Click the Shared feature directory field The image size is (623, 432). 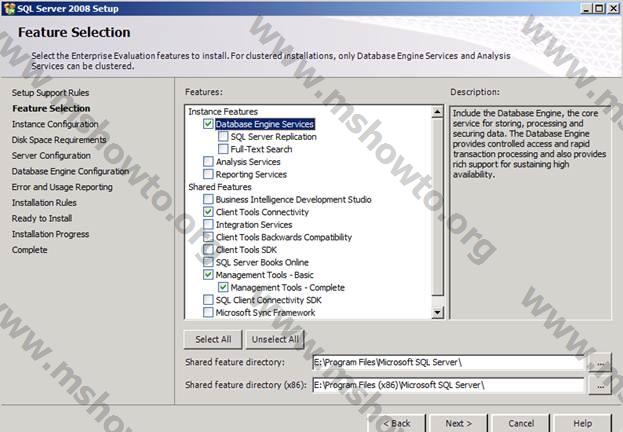point(448,362)
